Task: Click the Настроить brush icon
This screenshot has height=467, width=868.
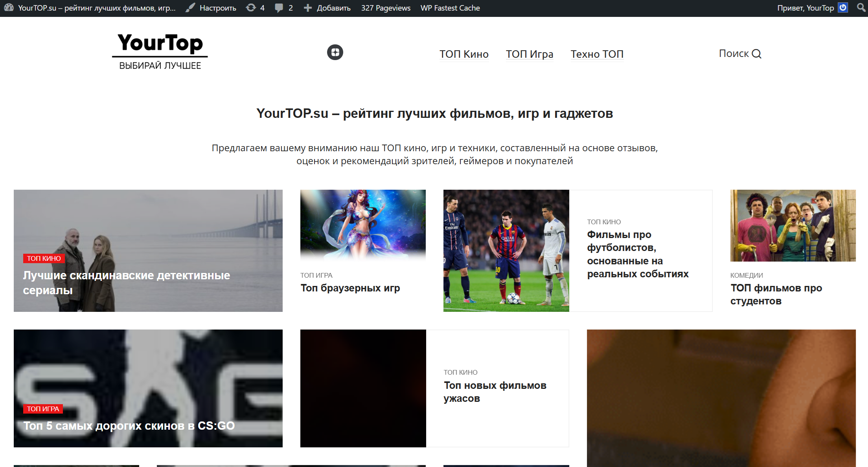Action: [190, 8]
